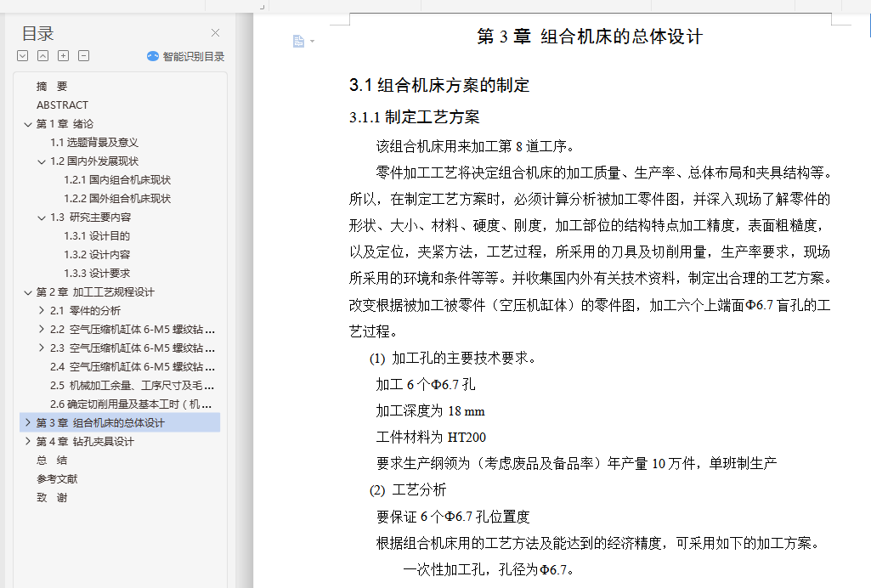
Task: Select 第 2 章 加工工艺规程设计 entry
Action: [95, 292]
